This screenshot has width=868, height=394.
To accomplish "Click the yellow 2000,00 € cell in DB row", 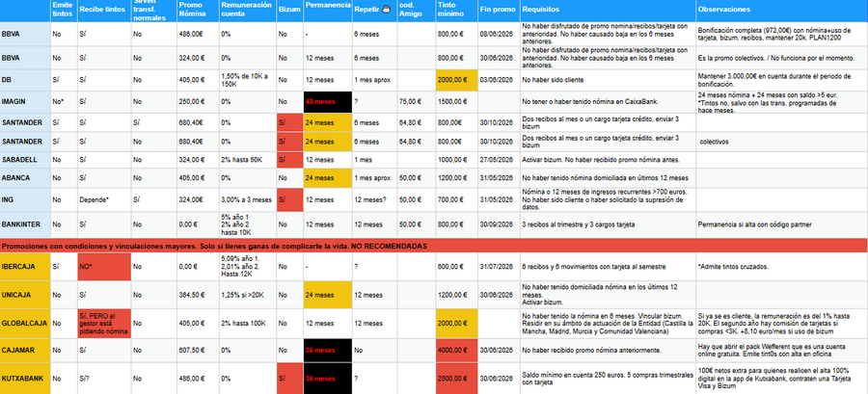I will pyautogui.click(x=457, y=80).
